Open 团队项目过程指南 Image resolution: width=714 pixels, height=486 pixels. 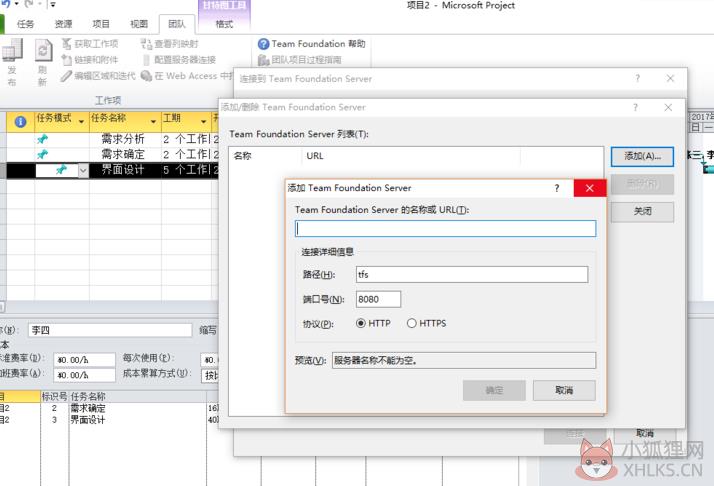coord(300,60)
